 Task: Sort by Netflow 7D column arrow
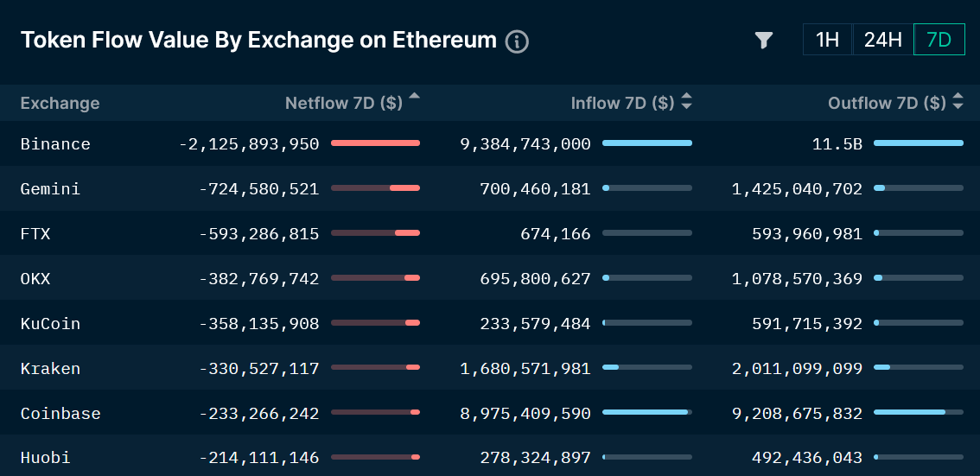coord(415,98)
